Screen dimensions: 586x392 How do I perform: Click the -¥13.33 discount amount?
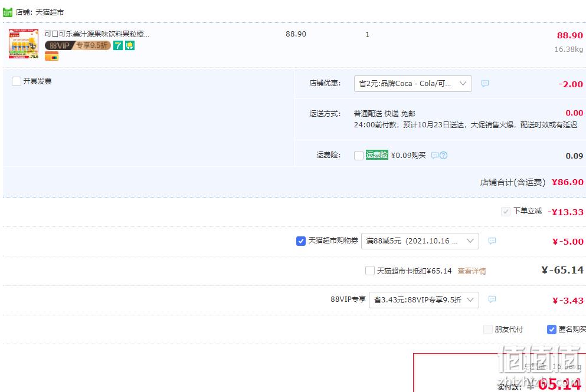[x=565, y=212]
